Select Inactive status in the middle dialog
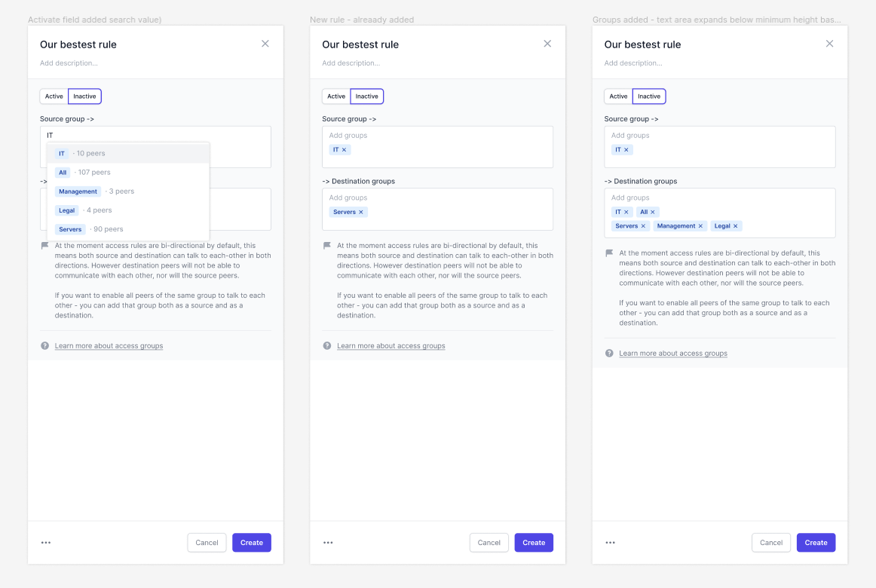The image size is (876, 588). point(367,96)
